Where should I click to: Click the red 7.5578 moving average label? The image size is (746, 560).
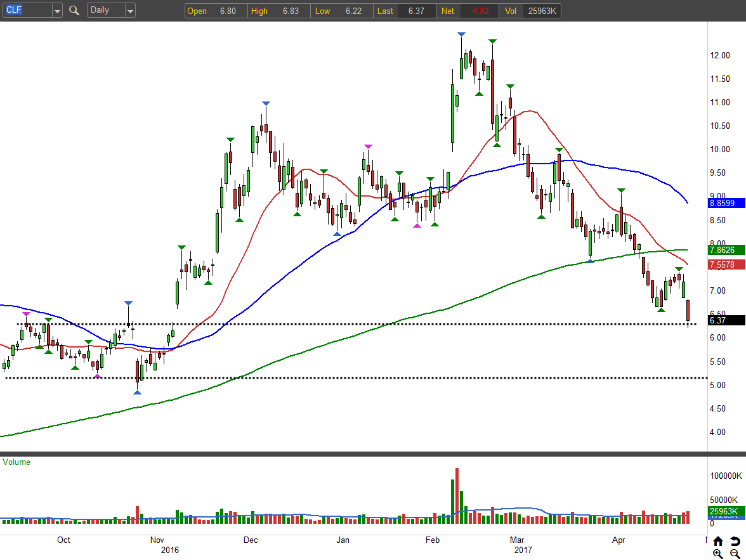coord(726,264)
